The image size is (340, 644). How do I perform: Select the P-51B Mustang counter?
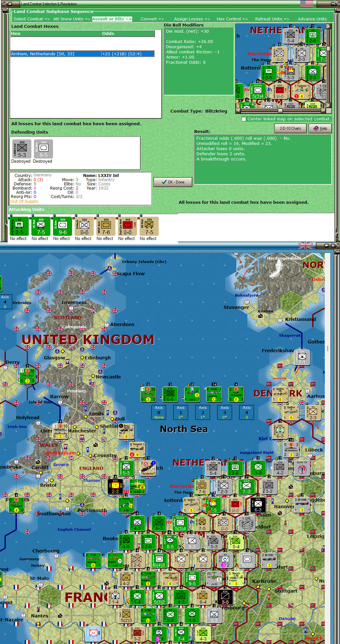pos(148,579)
